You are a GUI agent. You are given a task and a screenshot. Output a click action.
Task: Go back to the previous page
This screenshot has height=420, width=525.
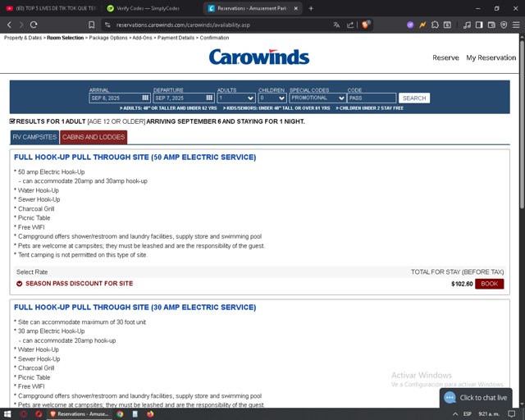[9, 25]
